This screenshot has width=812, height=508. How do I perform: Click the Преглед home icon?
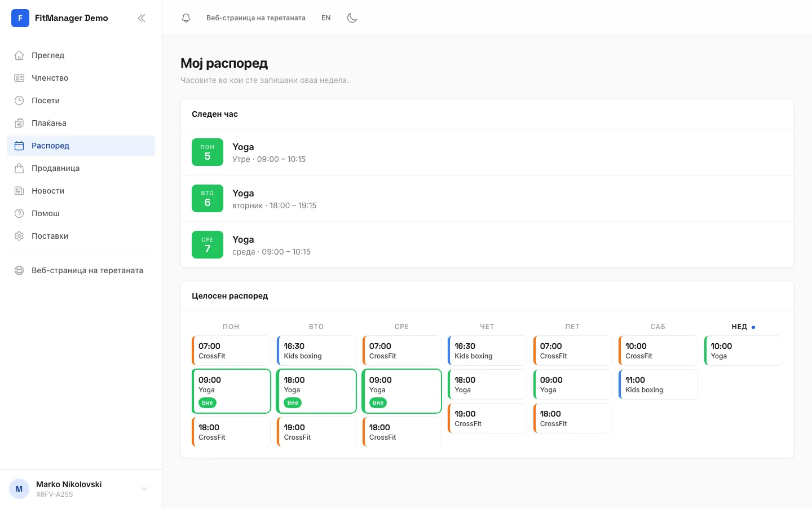(19, 55)
